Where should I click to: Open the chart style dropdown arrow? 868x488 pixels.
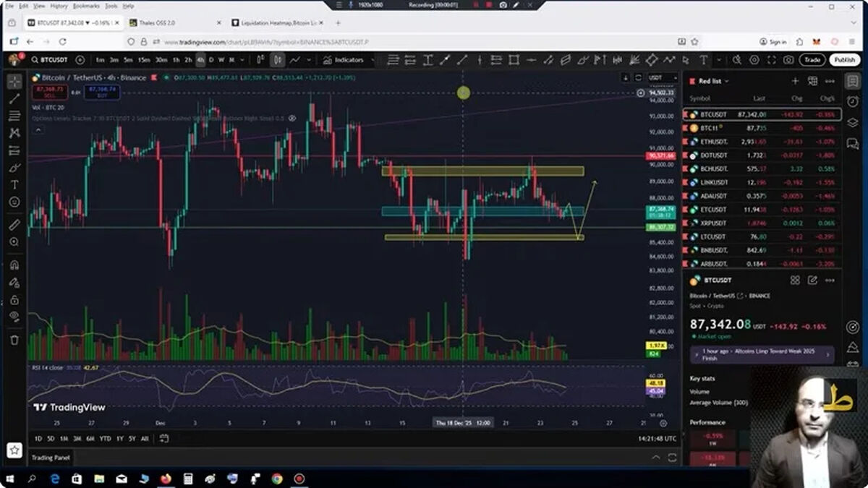pyautogui.click(x=308, y=60)
